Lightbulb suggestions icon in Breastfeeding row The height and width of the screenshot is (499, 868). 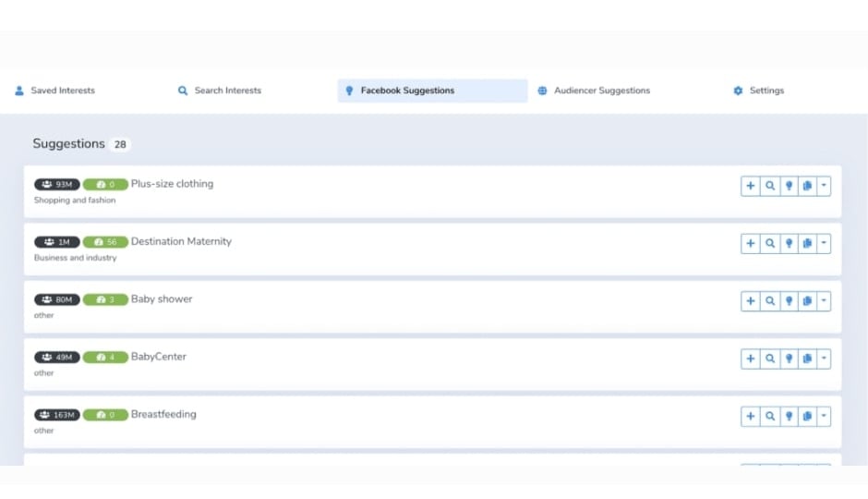pos(789,417)
